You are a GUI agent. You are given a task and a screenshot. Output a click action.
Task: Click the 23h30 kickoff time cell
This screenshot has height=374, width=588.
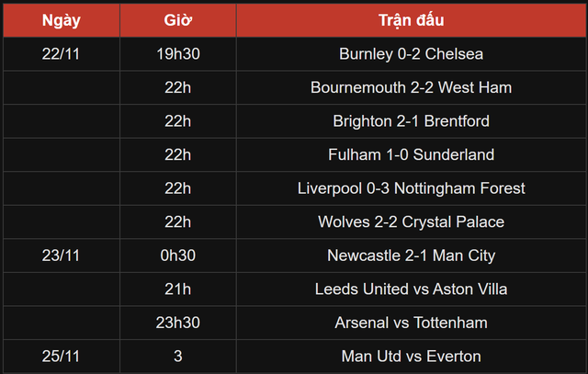click(x=177, y=323)
